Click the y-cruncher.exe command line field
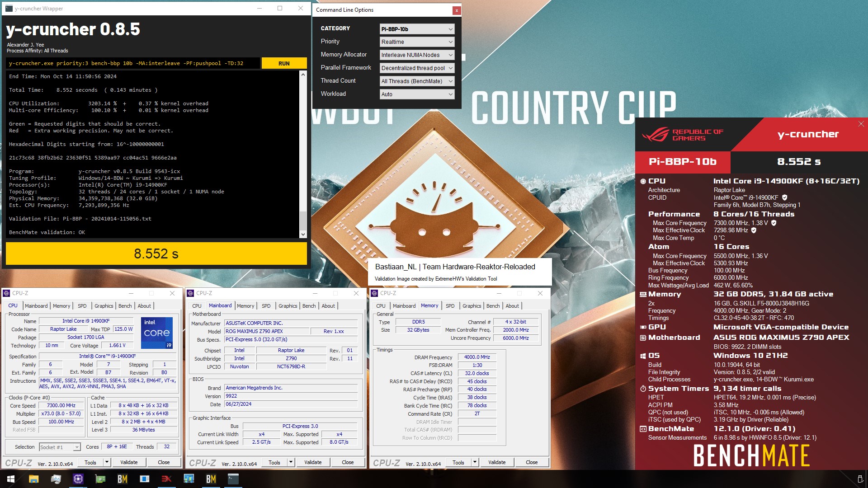The image size is (868, 488). [x=133, y=63]
